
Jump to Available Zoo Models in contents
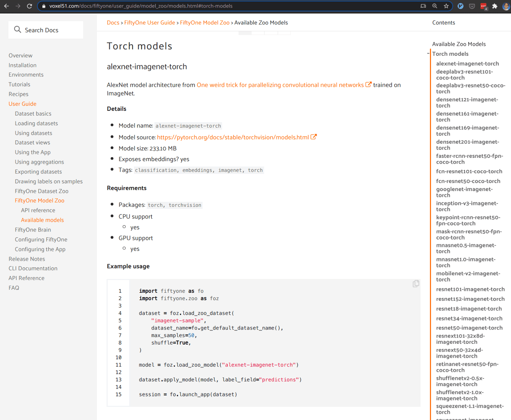[459, 44]
